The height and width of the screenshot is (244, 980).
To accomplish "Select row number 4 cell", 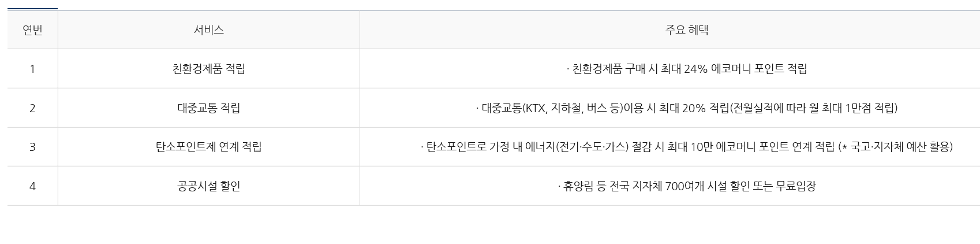I will (x=32, y=186).
